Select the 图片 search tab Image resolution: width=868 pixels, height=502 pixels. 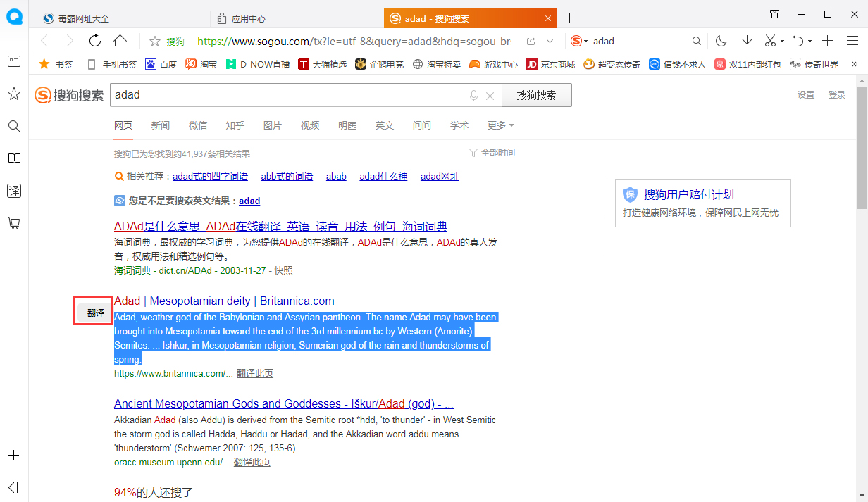click(273, 125)
